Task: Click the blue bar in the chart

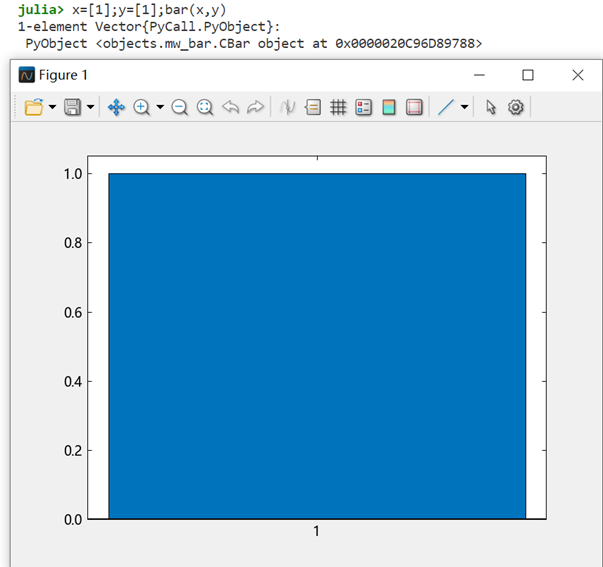Action: click(317, 346)
